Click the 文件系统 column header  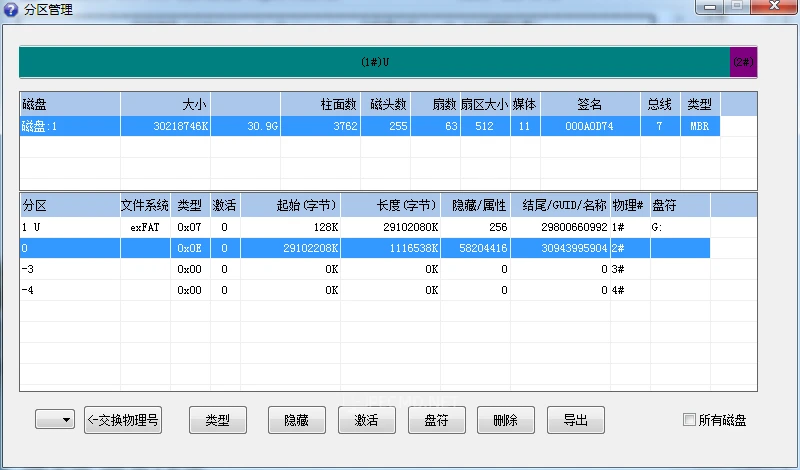(145, 205)
